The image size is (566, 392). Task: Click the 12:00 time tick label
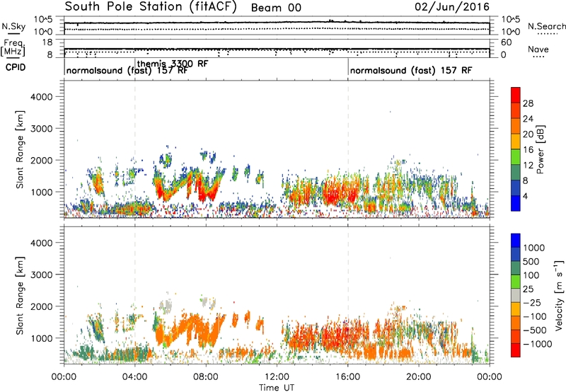[x=277, y=377]
